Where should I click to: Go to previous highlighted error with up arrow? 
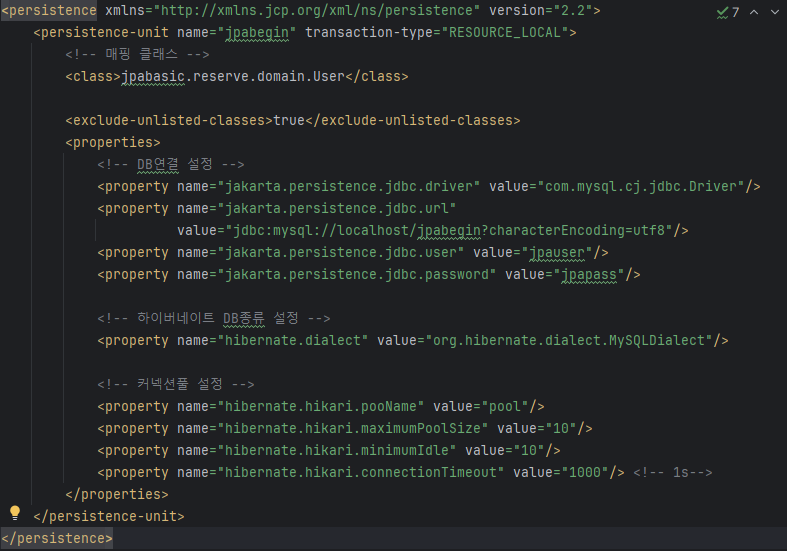coord(754,12)
